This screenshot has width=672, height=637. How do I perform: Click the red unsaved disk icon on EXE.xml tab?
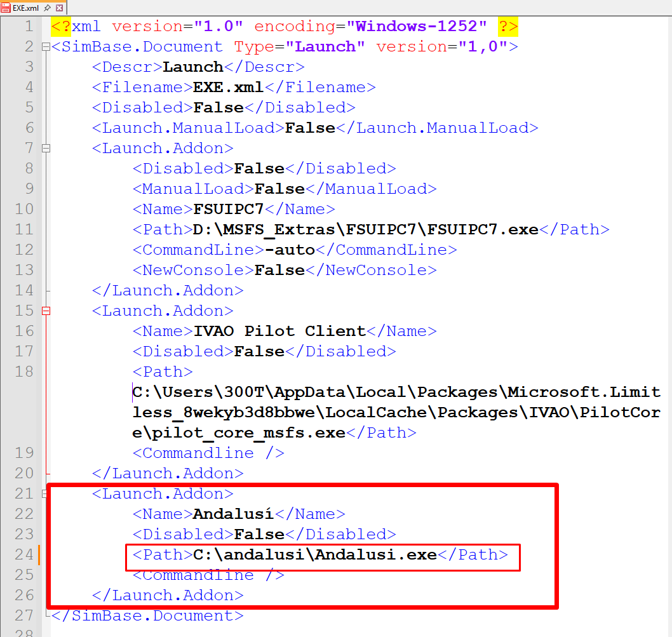pyautogui.click(x=6, y=8)
